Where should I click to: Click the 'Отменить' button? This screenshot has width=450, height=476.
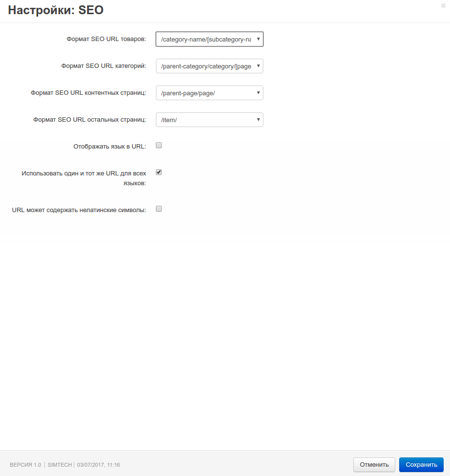pos(374,465)
